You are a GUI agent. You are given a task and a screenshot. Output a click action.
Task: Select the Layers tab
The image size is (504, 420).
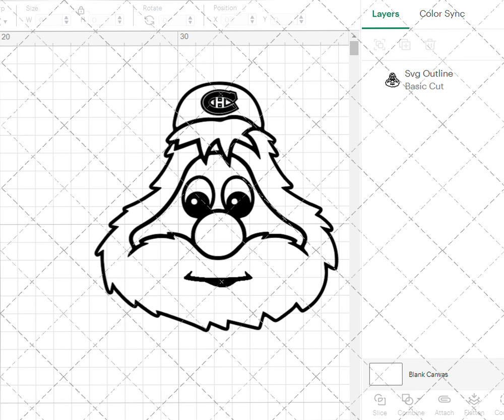pyautogui.click(x=385, y=14)
